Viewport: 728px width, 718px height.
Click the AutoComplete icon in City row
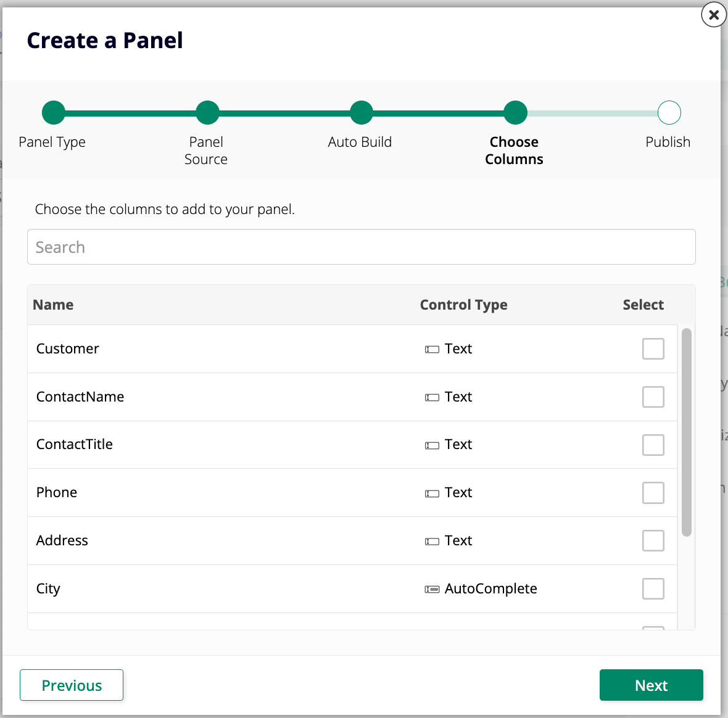432,590
